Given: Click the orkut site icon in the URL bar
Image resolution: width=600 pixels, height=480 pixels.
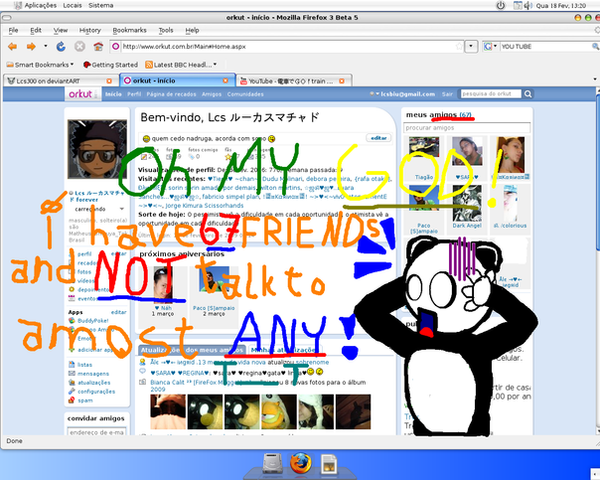Looking at the screenshot, I should [x=116, y=47].
